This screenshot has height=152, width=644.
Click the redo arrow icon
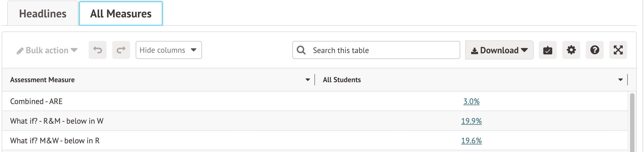121,50
